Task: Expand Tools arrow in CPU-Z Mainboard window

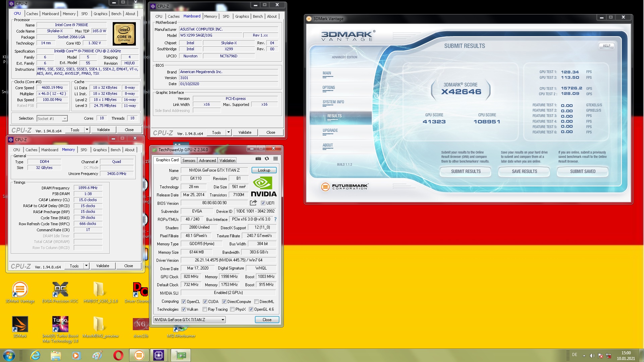Action: [228, 132]
